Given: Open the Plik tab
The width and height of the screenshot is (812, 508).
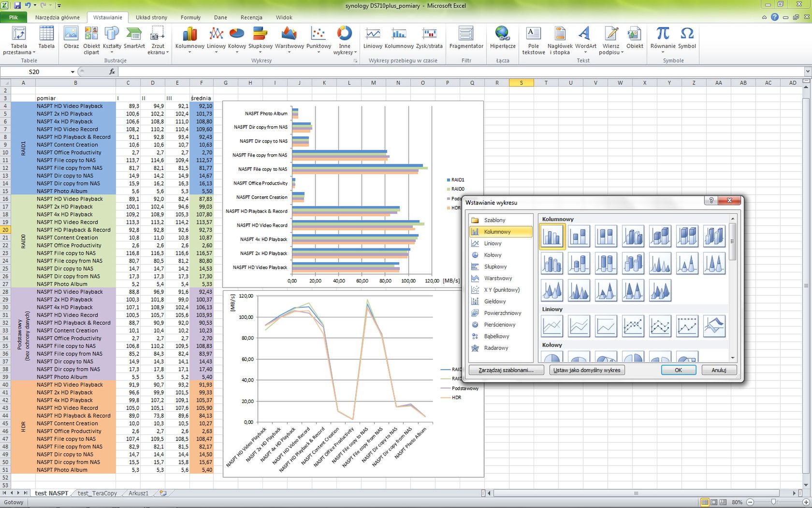Looking at the screenshot, I should click(14, 17).
